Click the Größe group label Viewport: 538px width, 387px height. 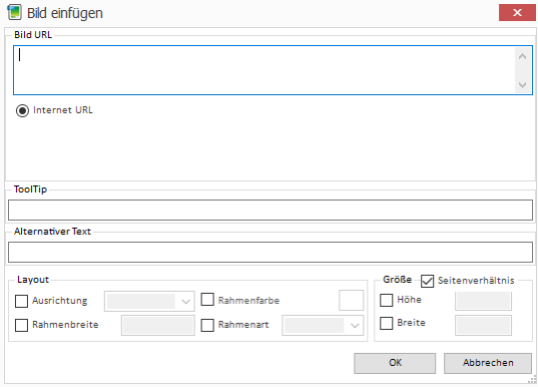click(x=397, y=280)
